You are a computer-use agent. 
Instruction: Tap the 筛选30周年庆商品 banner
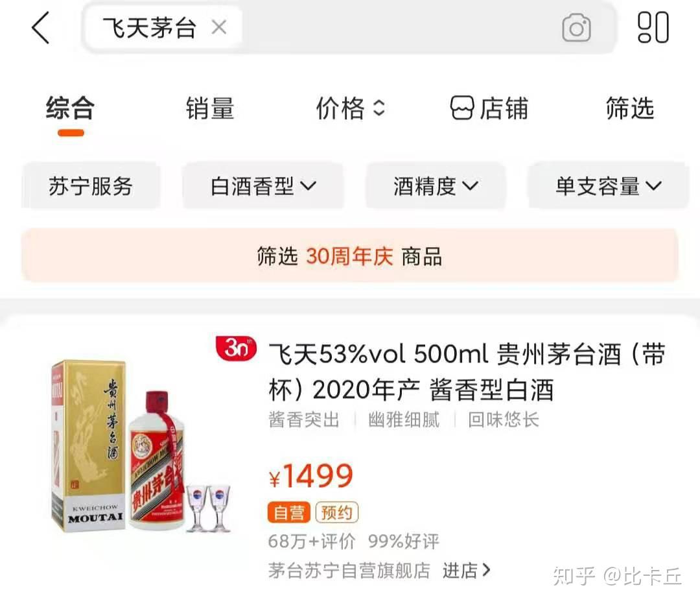[x=349, y=256]
